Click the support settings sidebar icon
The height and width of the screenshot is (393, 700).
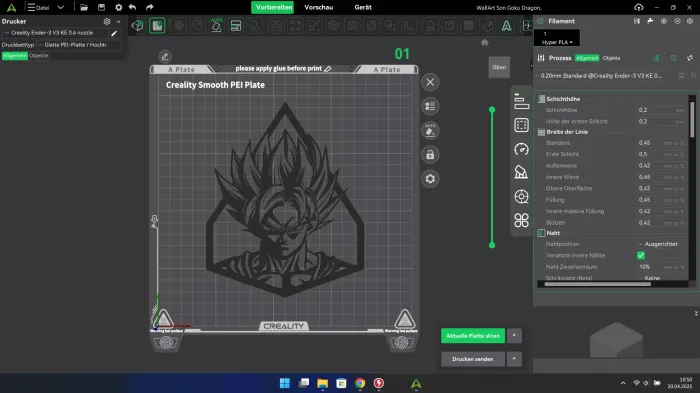point(521,172)
